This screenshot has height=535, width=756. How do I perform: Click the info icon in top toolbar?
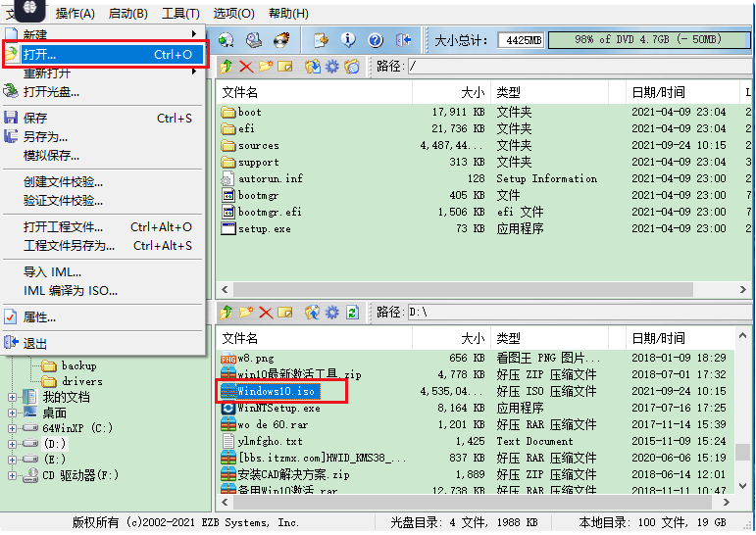click(x=348, y=40)
